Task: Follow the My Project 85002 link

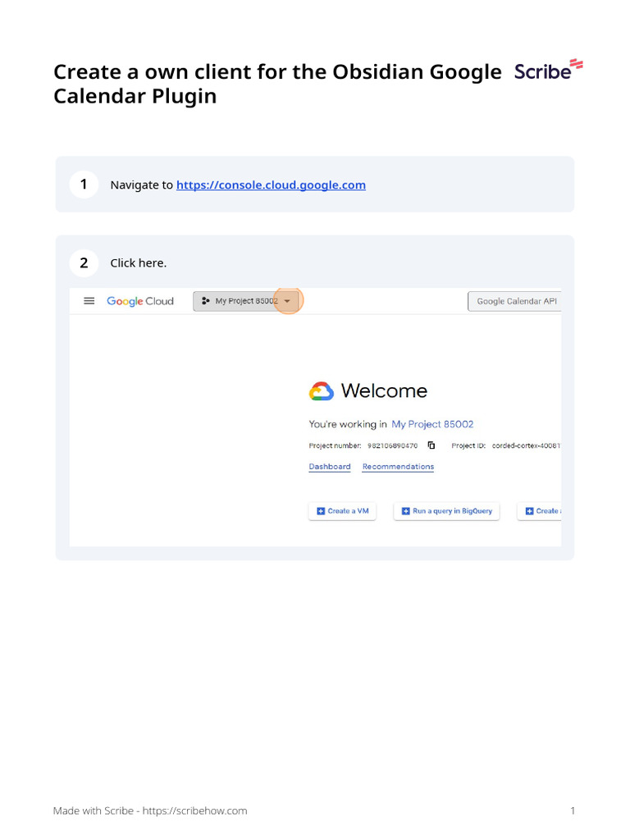Action: click(432, 424)
